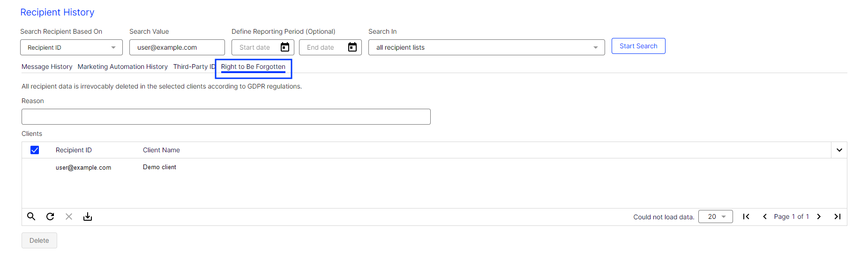Click into the Reason text field
Screen dimensions: 868x254
tap(226, 117)
